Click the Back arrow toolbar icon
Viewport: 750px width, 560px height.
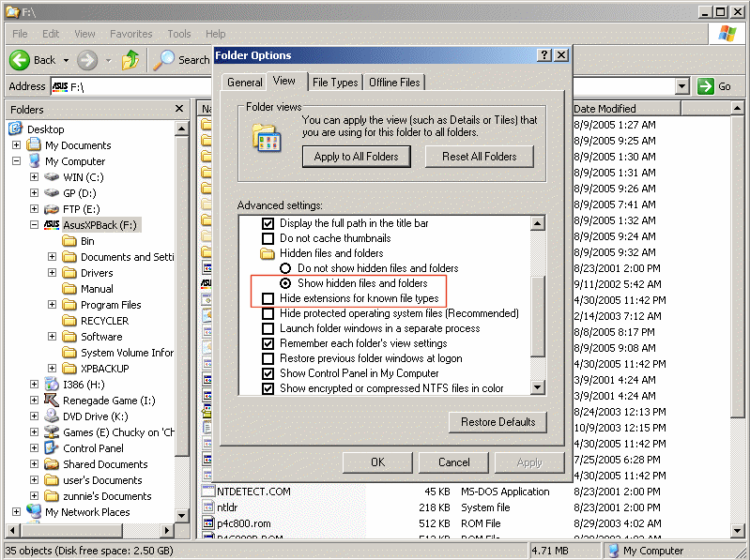[21, 60]
